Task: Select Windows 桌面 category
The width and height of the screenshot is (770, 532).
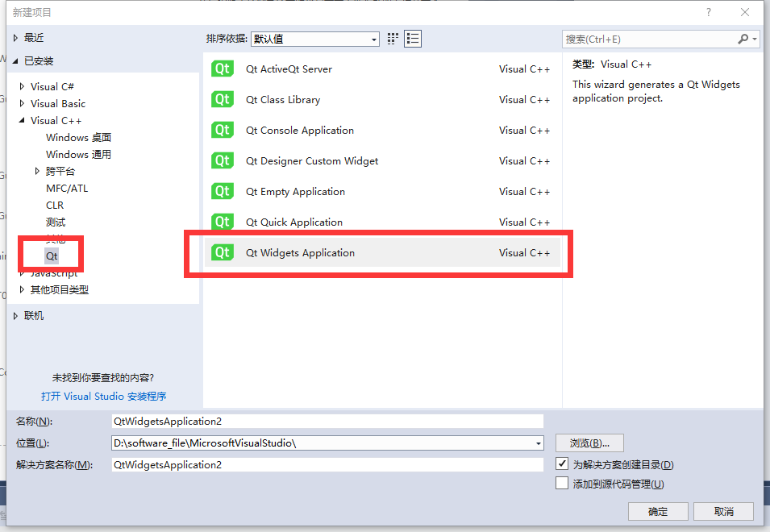Action: pyautogui.click(x=78, y=137)
